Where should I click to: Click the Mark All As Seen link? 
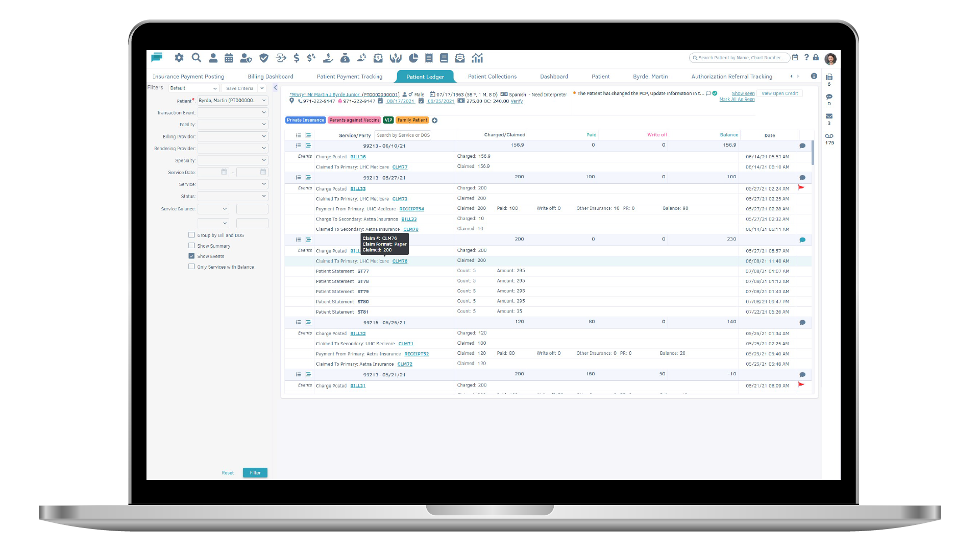click(x=736, y=99)
